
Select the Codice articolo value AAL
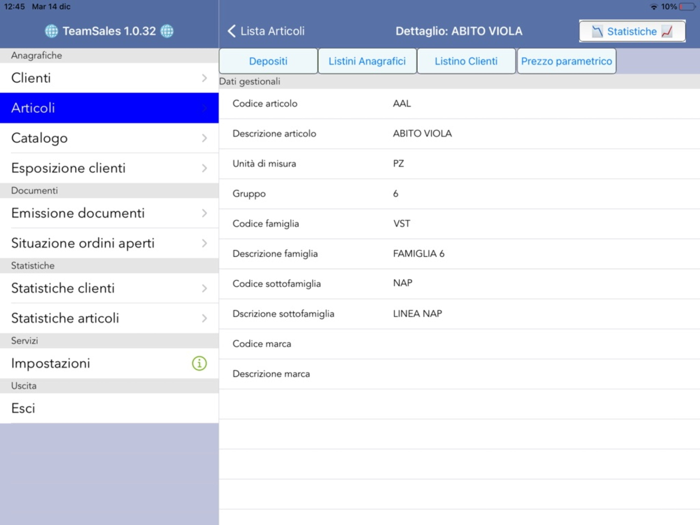point(402,104)
